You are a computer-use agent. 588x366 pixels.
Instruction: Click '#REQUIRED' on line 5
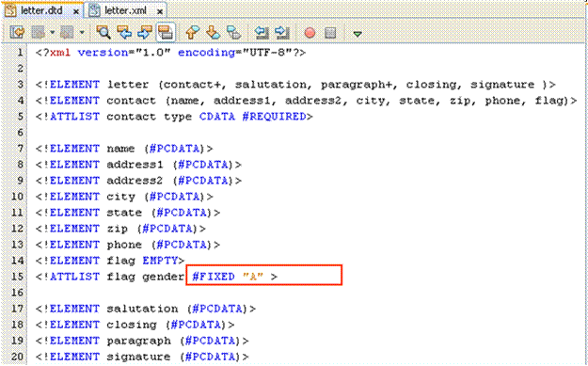coord(274,117)
